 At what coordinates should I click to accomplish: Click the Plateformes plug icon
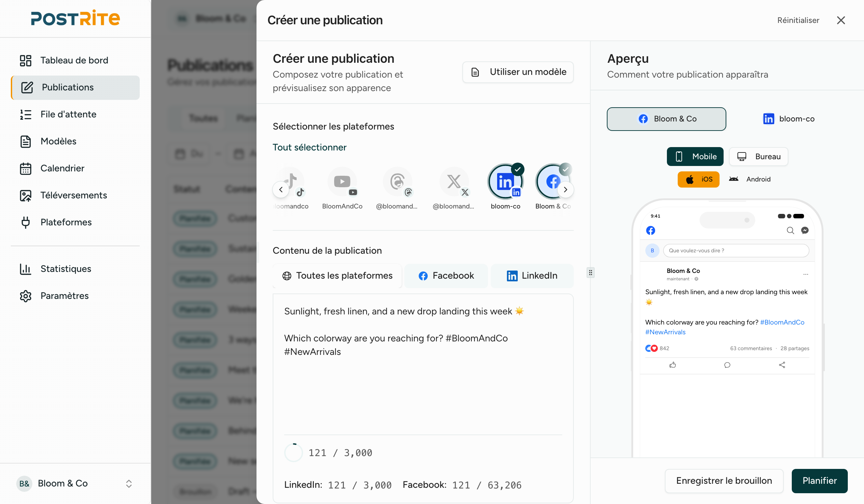[x=25, y=222]
